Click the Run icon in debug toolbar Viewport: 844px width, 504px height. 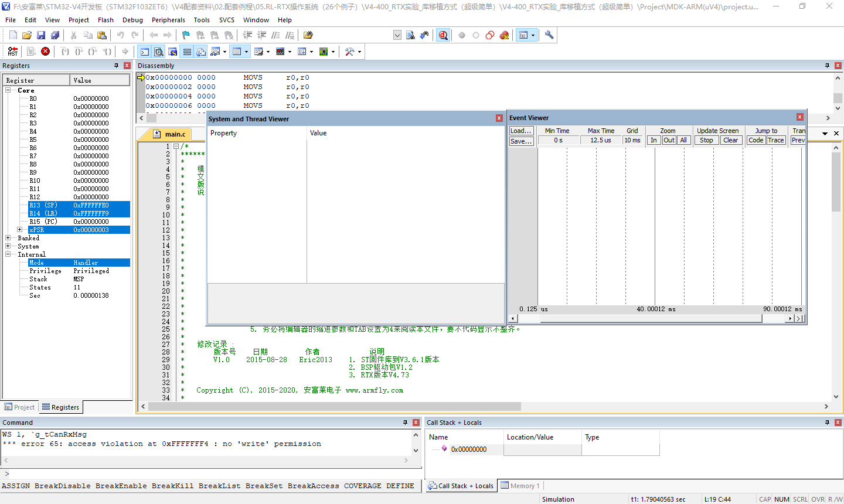pyautogui.click(x=32, y=52)
